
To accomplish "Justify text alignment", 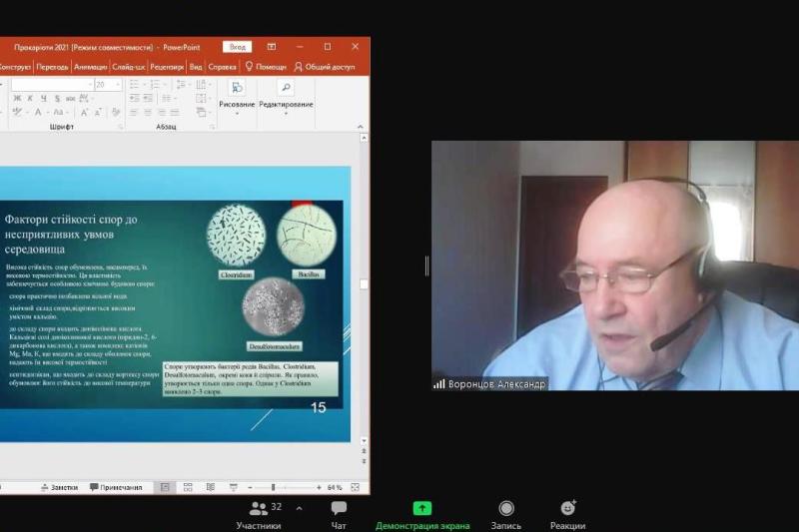I will pyautogui.click(x=175, y=112).
